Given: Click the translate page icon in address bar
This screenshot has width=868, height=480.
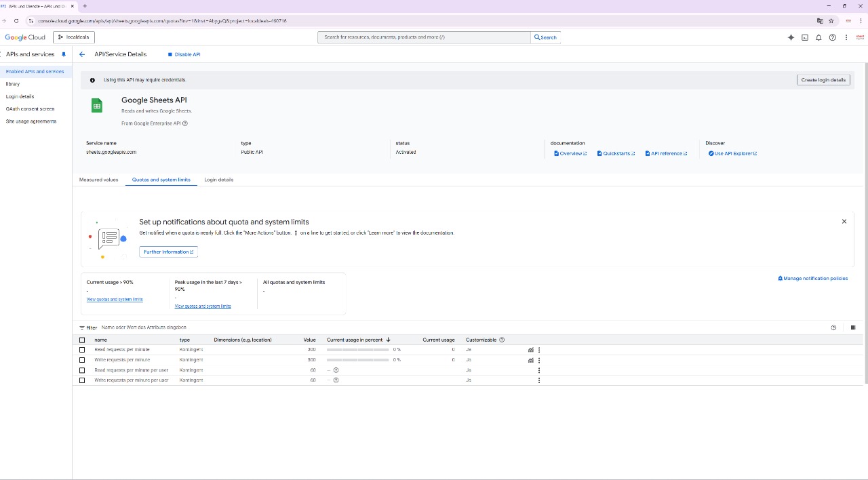Looking at the screenshot, I should click(x=820, y=21).
